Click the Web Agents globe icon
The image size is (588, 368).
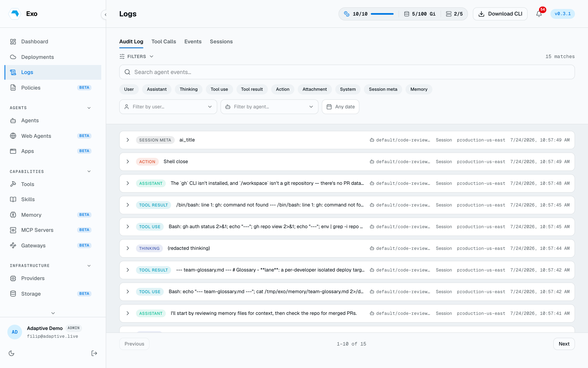coord(13,136)
